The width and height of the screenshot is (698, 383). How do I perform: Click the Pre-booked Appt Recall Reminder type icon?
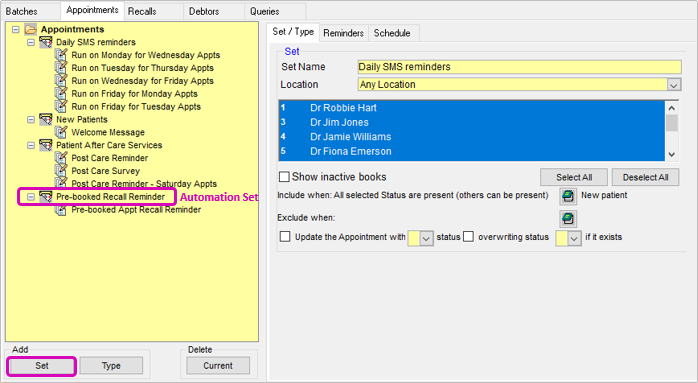coord(61,210)
